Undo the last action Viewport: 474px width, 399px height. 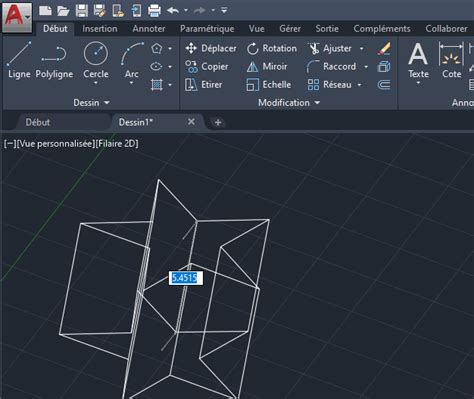coord(173,11)
